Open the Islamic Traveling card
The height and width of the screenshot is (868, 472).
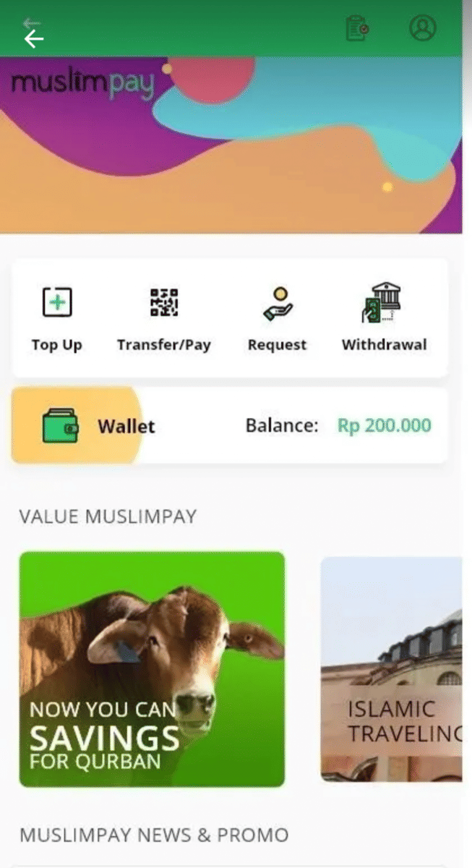point(391,669)
